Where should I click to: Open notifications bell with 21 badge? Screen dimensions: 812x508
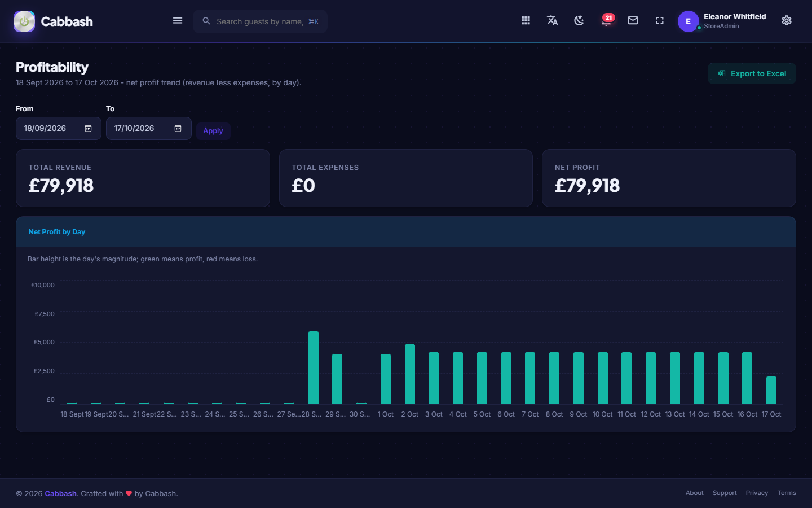pyautogui.click(x=607, y=21)
